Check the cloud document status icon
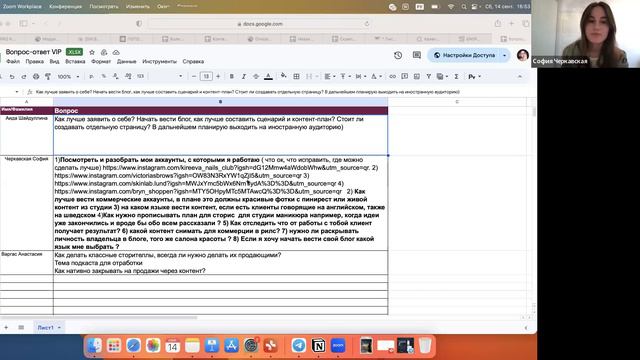 (x=116, y=52)
